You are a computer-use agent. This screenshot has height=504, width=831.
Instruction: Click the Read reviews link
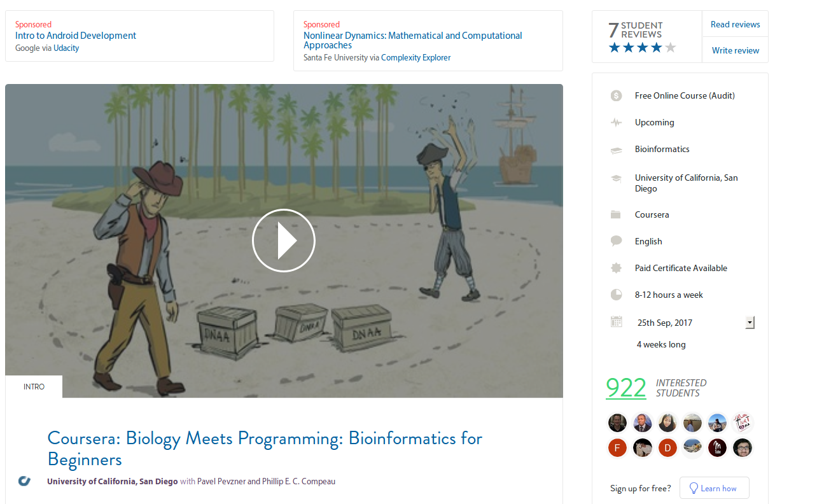[x=735, y=24]
